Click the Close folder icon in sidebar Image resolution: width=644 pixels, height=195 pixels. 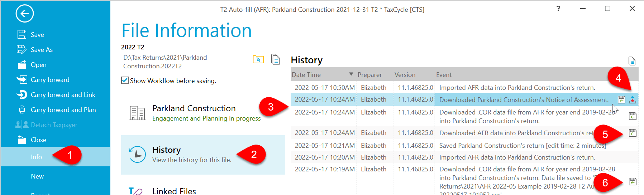pos(22,140)
